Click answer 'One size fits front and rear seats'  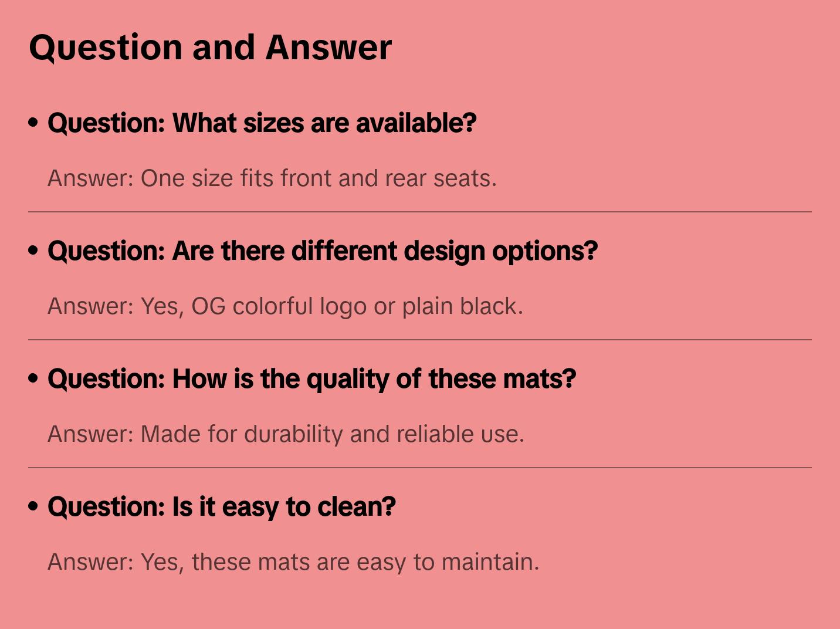tap(272, 178)
